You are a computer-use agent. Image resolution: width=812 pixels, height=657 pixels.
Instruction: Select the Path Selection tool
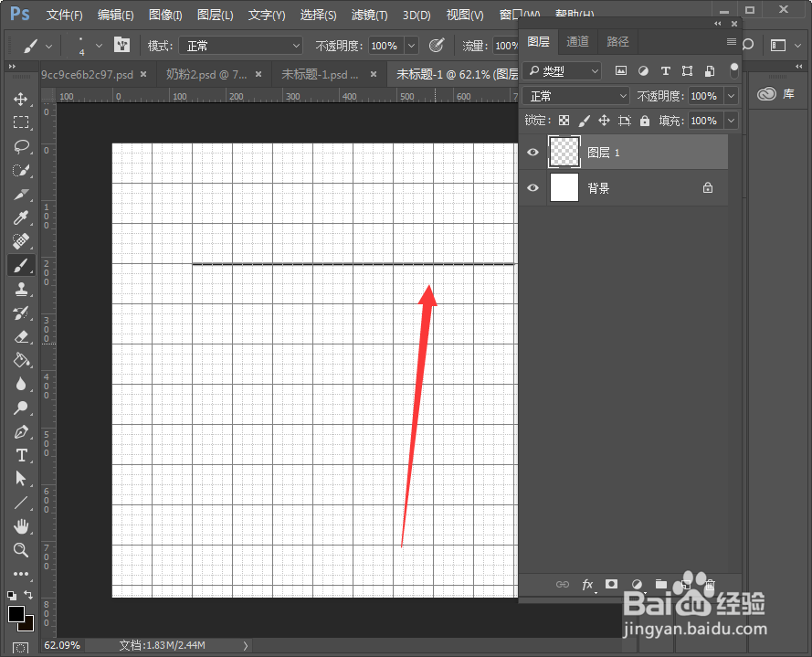click(21, 478)
